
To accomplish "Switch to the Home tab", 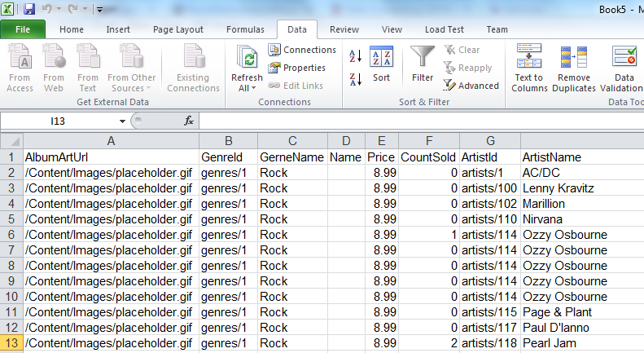I will click(72, 29).
